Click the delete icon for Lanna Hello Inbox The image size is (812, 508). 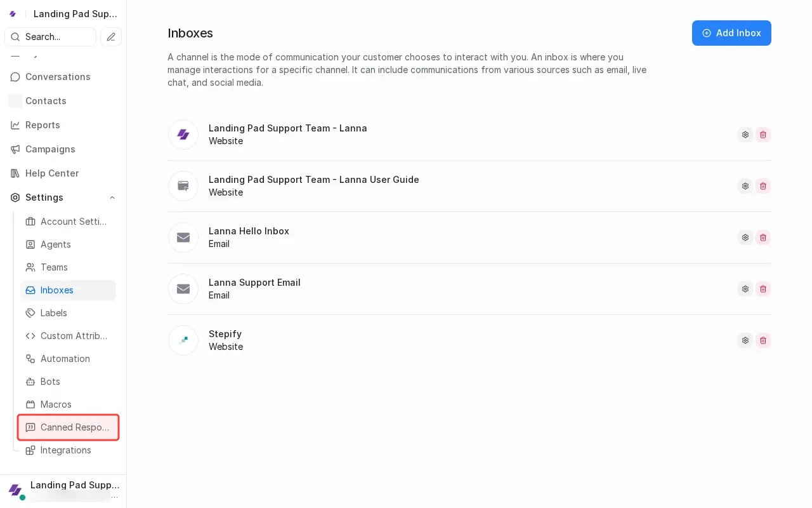[763, 237]
